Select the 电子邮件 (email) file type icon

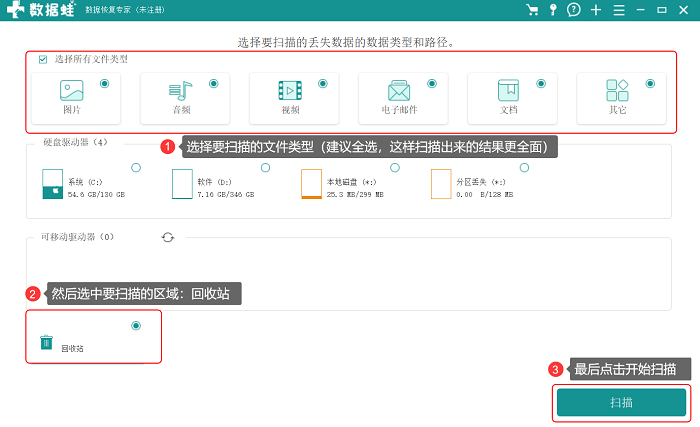399,91
